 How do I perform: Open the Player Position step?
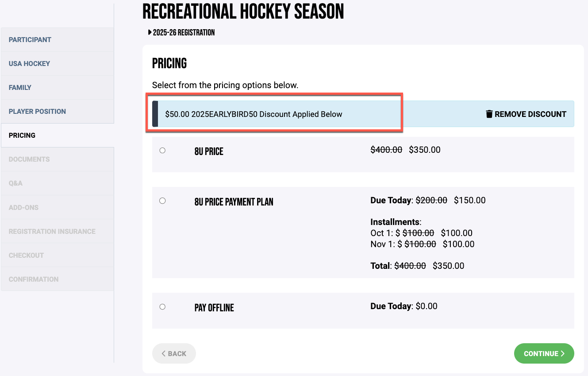tap(37, 112)
